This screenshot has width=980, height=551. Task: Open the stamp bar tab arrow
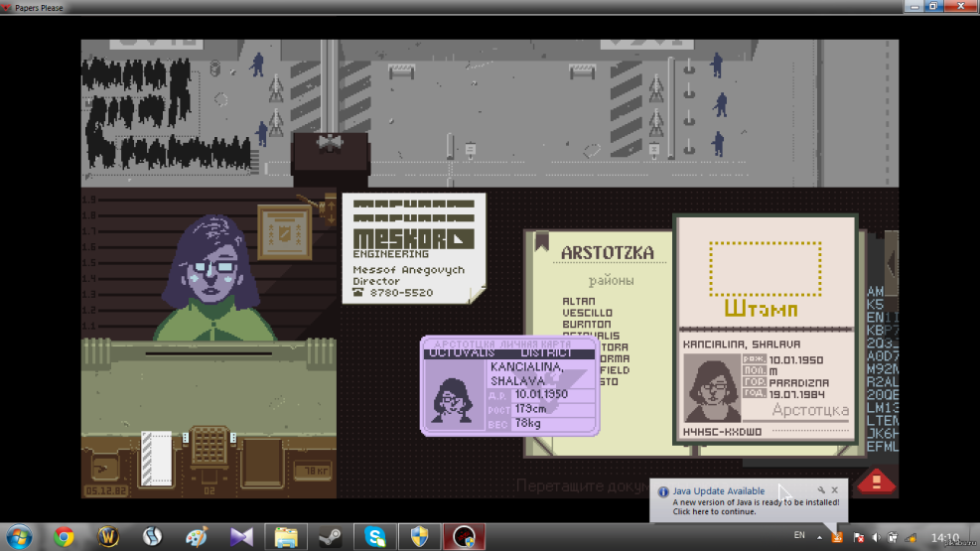coord(891,263)
